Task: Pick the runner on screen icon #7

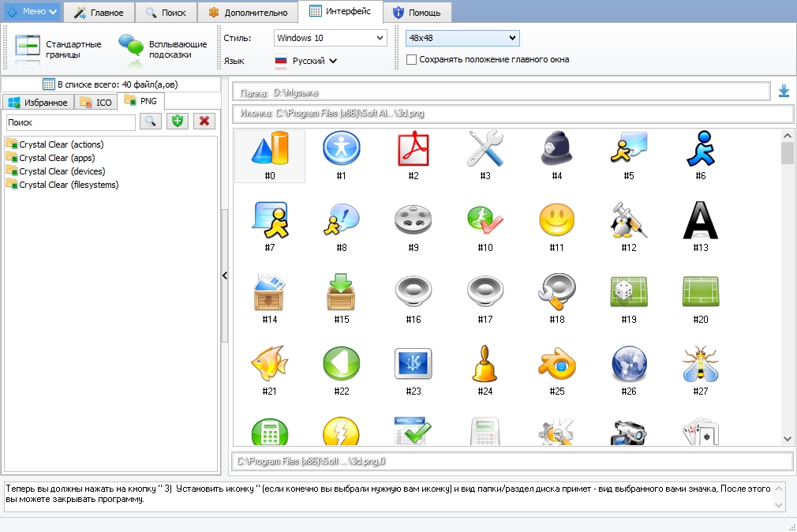Action: [x=270, y=220]
